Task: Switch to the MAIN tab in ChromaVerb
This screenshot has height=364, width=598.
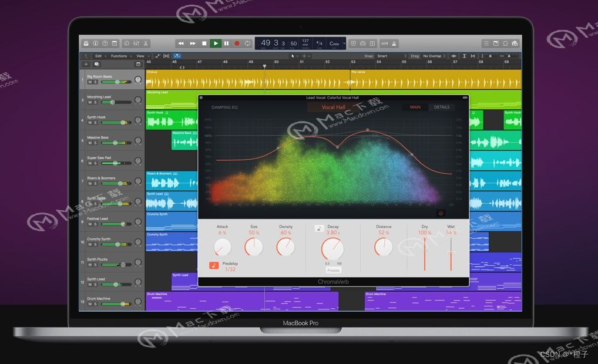Action: pos(415,107)
